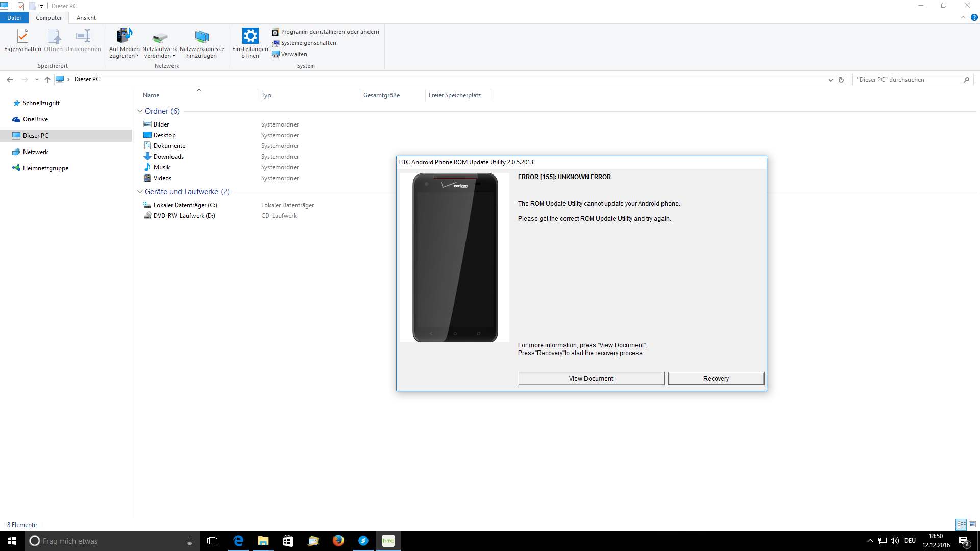This screenshot has height=551, width=980.
Task: Open Einstellungen öffnen gear icon
Action: [250, 37]
